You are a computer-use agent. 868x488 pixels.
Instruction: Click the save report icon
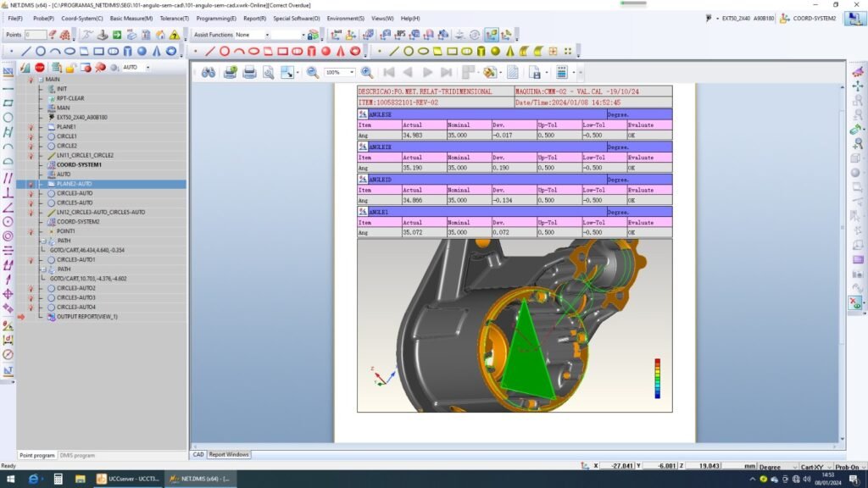pos(534,73)
